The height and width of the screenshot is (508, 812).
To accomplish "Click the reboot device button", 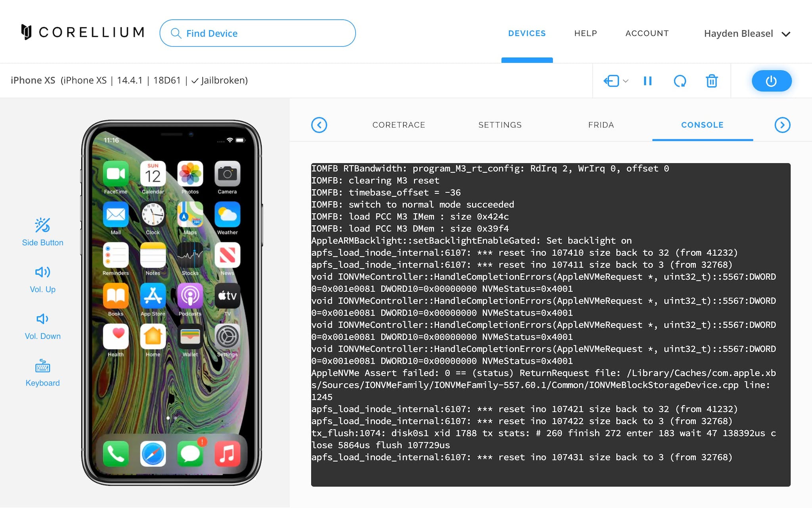I will (x=680, y=80).
